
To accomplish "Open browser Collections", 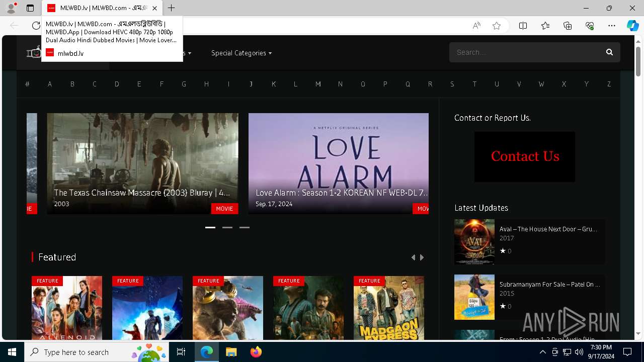I will 568,26.
